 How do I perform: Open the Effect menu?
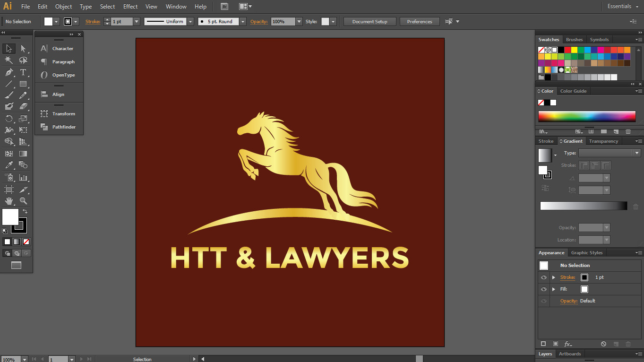tap(130, 7)
